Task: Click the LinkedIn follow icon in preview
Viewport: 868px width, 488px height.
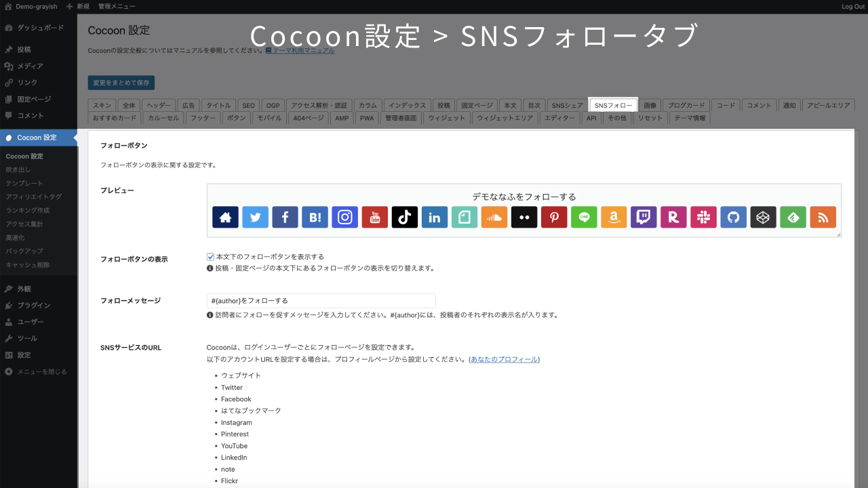Action: click(x=435, y=217)
